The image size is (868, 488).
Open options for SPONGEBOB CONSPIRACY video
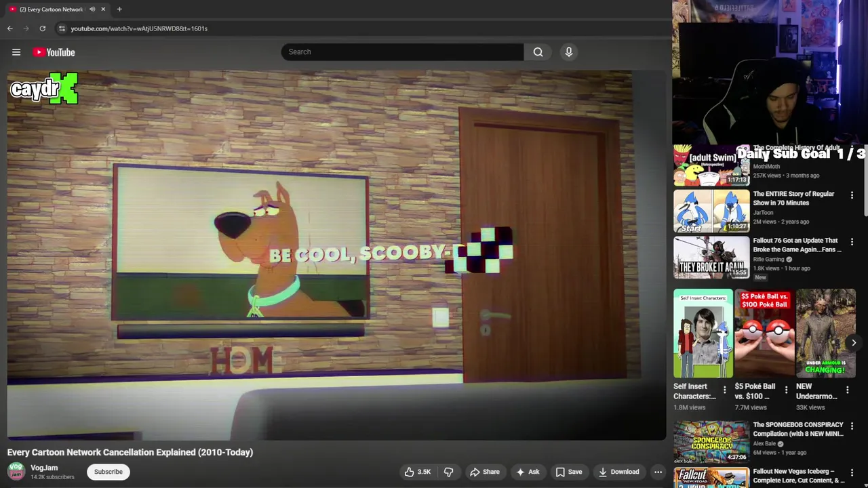coord(852,426)
